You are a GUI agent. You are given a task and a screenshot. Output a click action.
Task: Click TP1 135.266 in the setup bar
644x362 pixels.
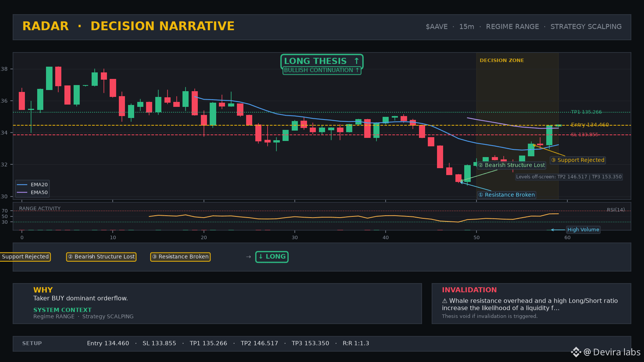tap(208, 344)
